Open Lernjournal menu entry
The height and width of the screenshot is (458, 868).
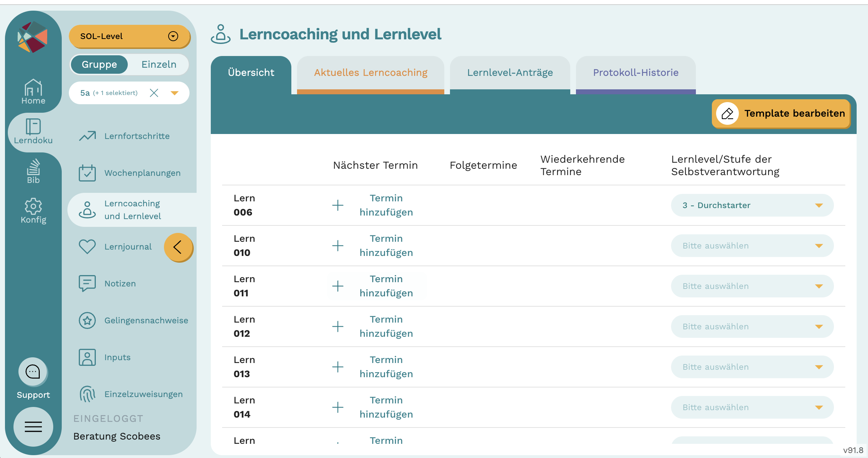pyautogui.click(x=115, y=247)
